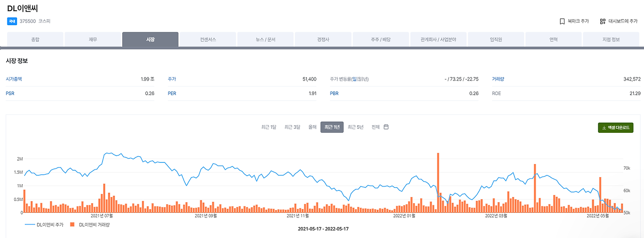Click the dashboard grid icon next to 대시보드에 추가
Screen dimensions: 644x238
(603, 21)
